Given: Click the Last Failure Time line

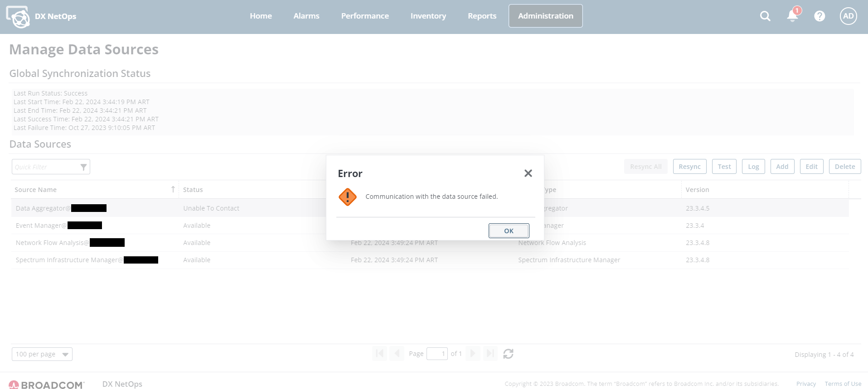Looking at the screenshot, I should [x=84, y=128].
